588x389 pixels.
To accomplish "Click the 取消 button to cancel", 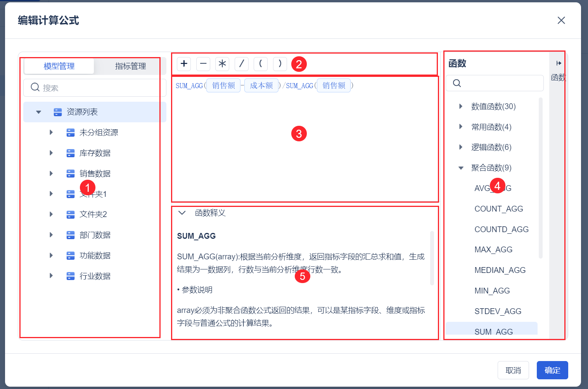I will [x=513, y=370].
